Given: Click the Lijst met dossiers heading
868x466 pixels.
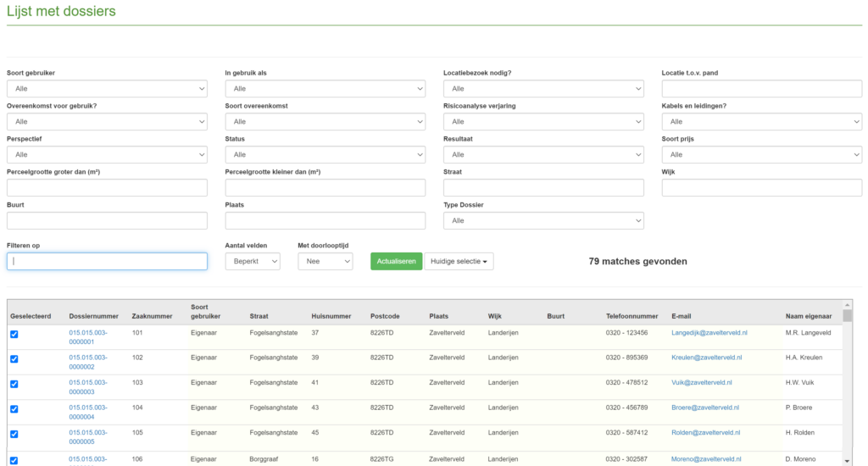Looking at the screenshot, I should click(x=61, y=11).
